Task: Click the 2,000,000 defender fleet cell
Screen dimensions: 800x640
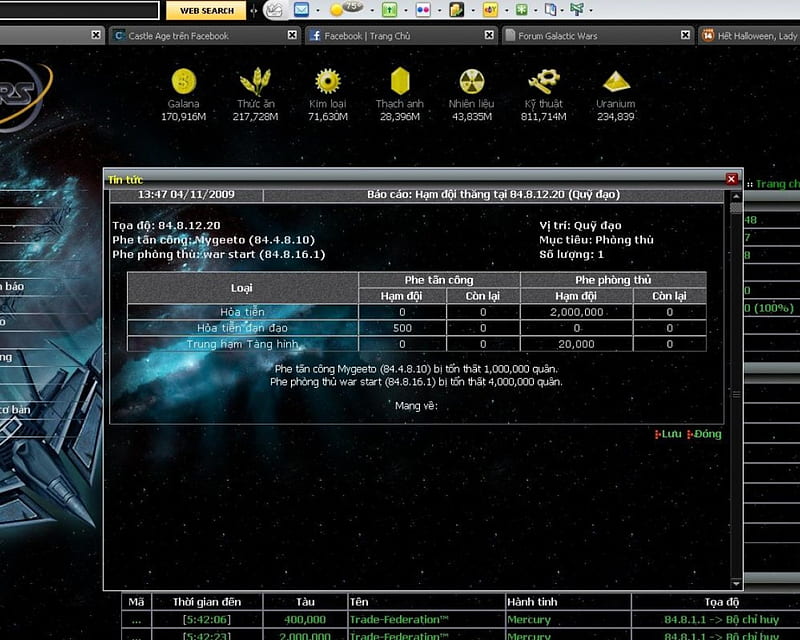Action: coord(577,312)
